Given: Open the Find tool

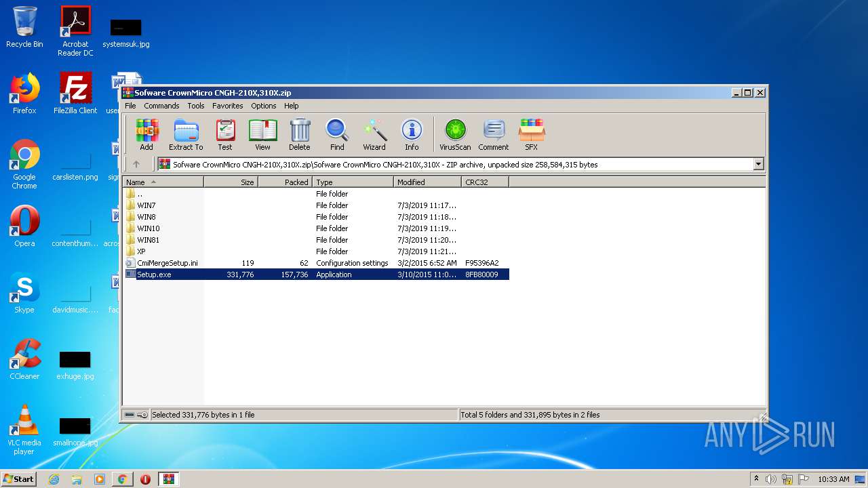Looking at the screenshot, I should tap(337, 134).
